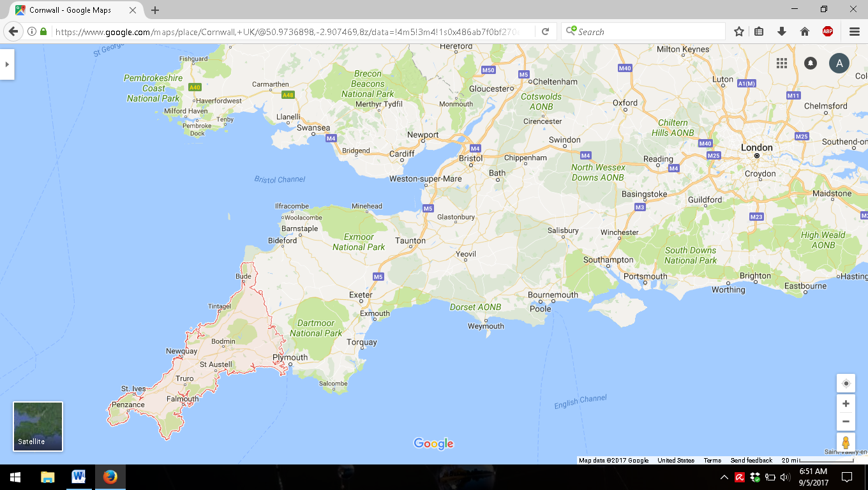Select the Street View pegman
Screen dimensions: 868x490
[846, 443]
